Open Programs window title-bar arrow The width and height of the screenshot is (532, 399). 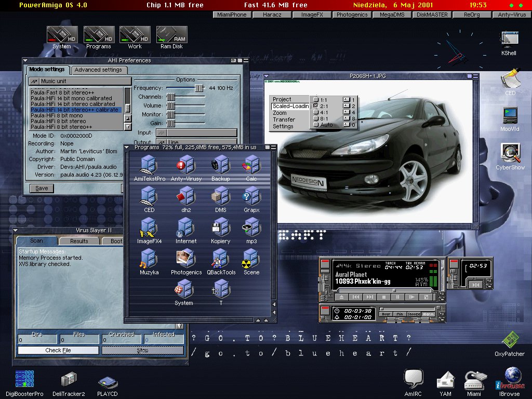[127, 147]
